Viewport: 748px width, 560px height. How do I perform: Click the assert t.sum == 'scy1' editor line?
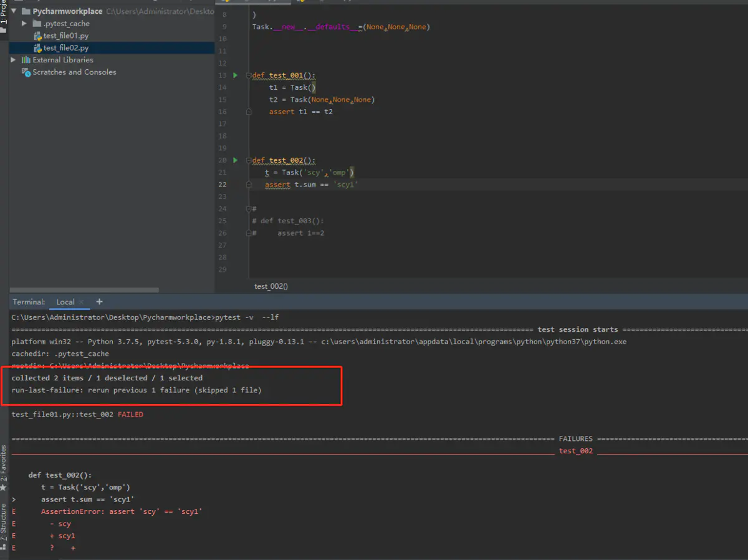click(x=312, y=185)
